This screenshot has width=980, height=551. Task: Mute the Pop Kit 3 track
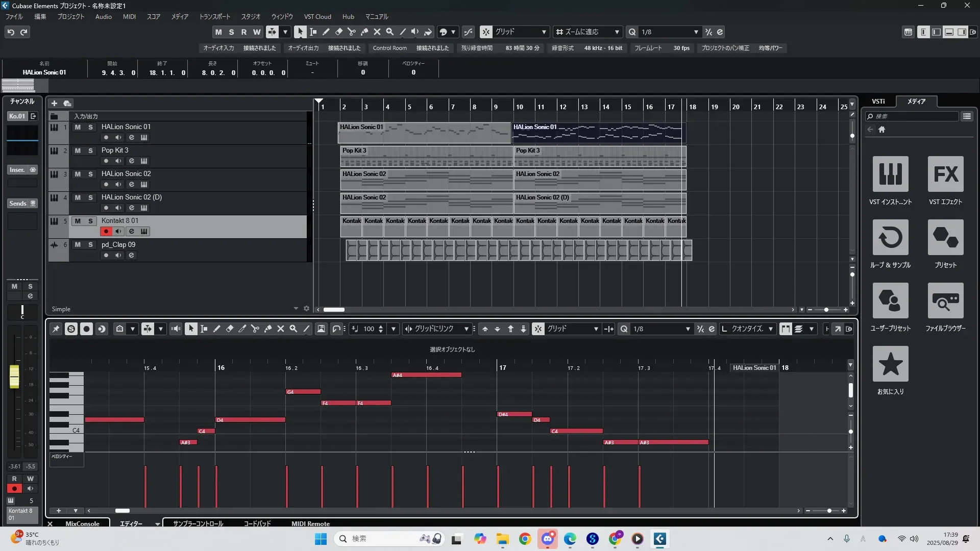78,151
